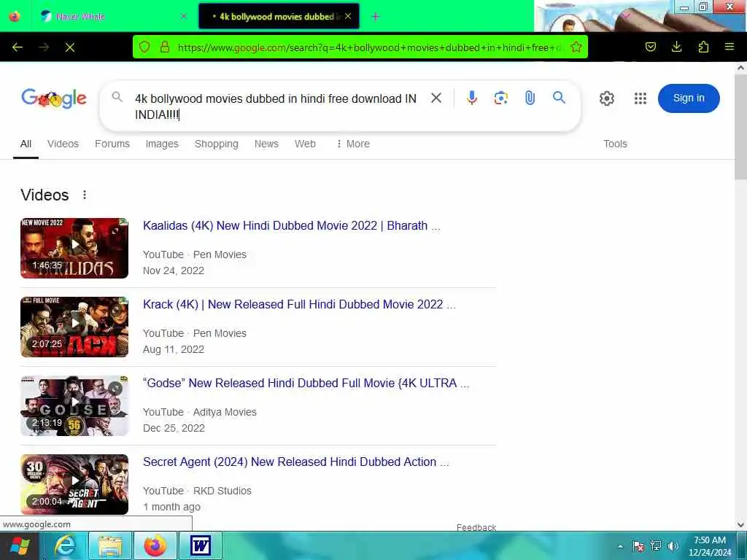The height and width of the screenshot is (560, 747).
Task: Expand the More search filters menu
Action: 353,144
